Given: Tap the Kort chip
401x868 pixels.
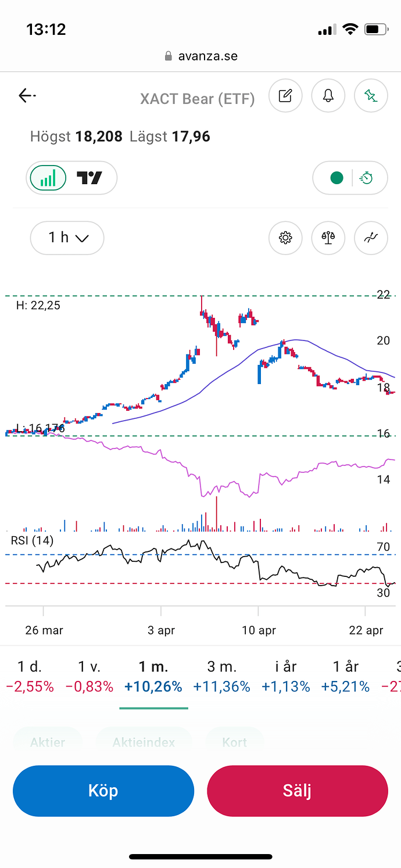Looking at the screenshot, I should coord(235,743).
